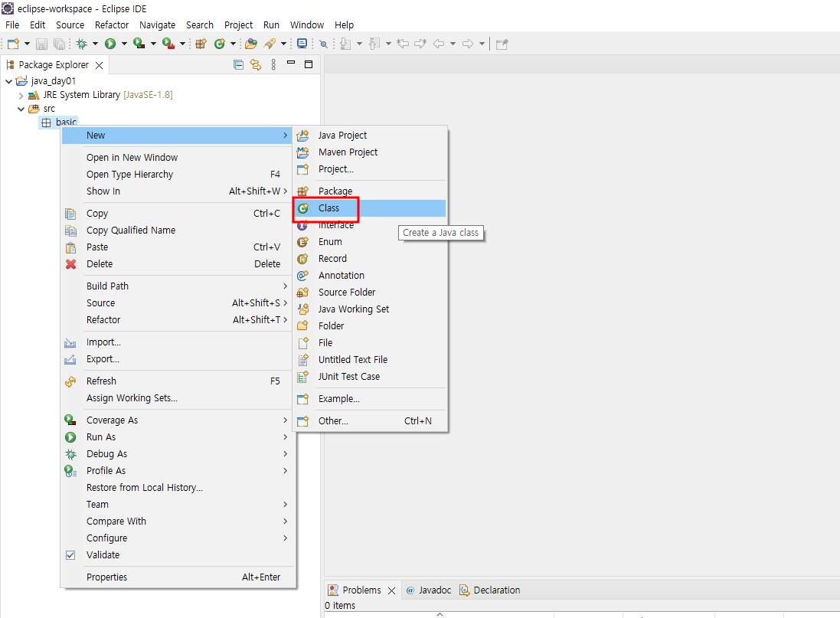840x618 pixels.
Task: Expand the JRE System Library node
Action: tap(21, 96)
